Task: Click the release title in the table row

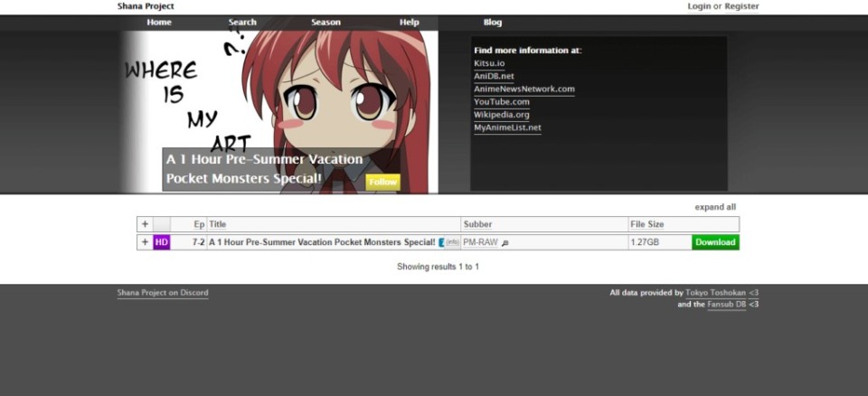Action: pyautogui.click(x=322, y=242)
